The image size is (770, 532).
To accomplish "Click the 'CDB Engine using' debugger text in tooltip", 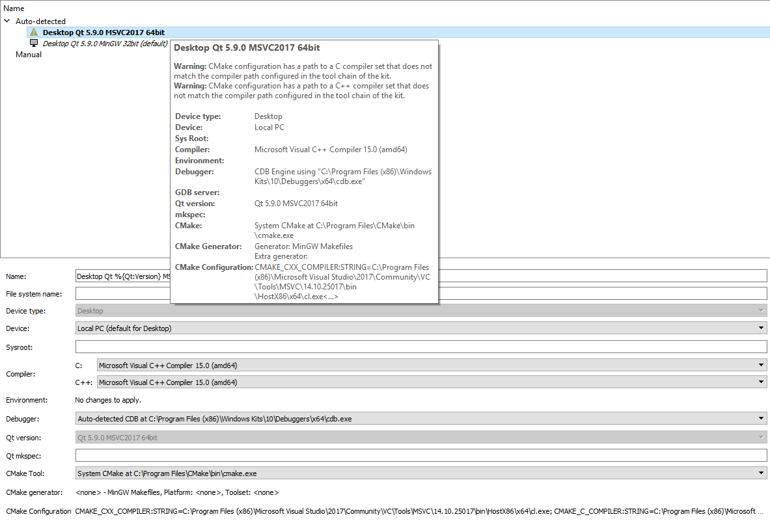I will pos(343,176).
